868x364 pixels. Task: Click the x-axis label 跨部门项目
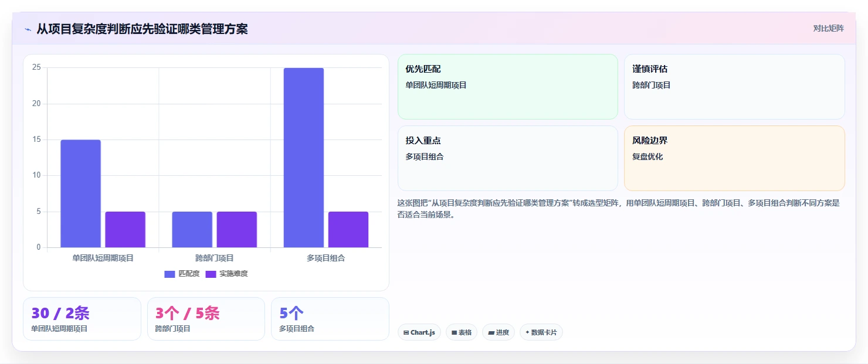coord(215,258)
